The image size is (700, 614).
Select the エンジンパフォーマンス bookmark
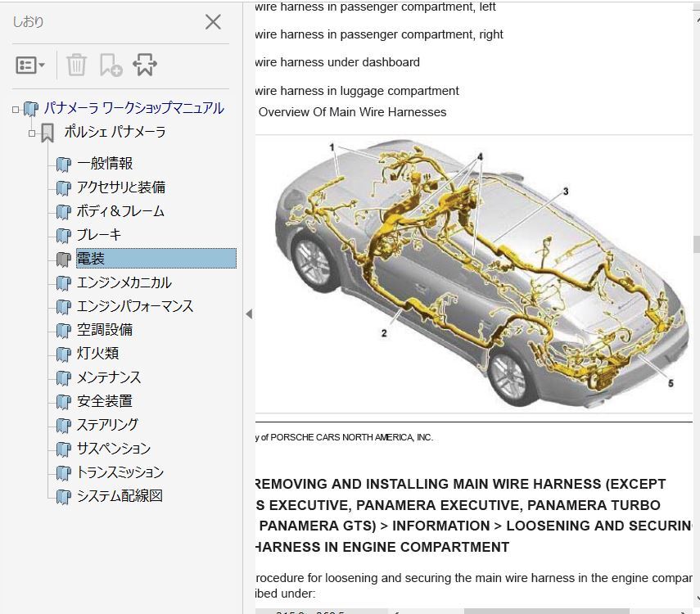[x=135, y=306]
